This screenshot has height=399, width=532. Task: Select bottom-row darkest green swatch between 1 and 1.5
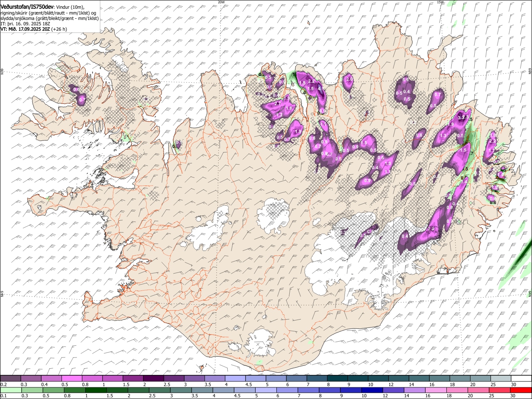96,390
